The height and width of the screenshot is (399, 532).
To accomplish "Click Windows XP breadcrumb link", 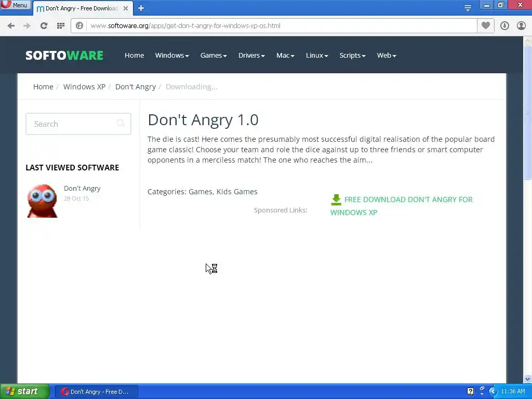I will coord(84,87).
